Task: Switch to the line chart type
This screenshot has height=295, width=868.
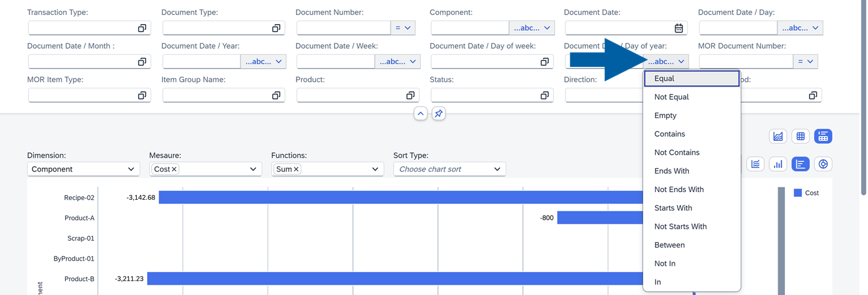Action: pos(755,164)
